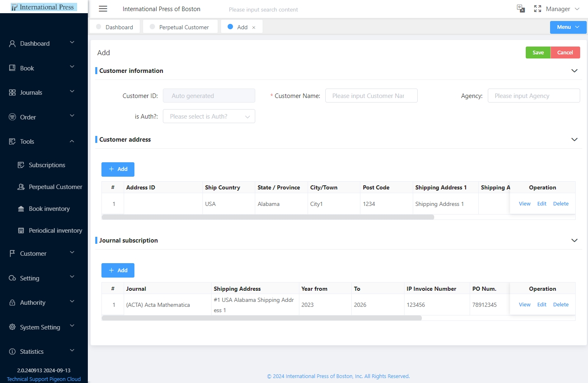Collapse the Customer information section

coord(574,71)
